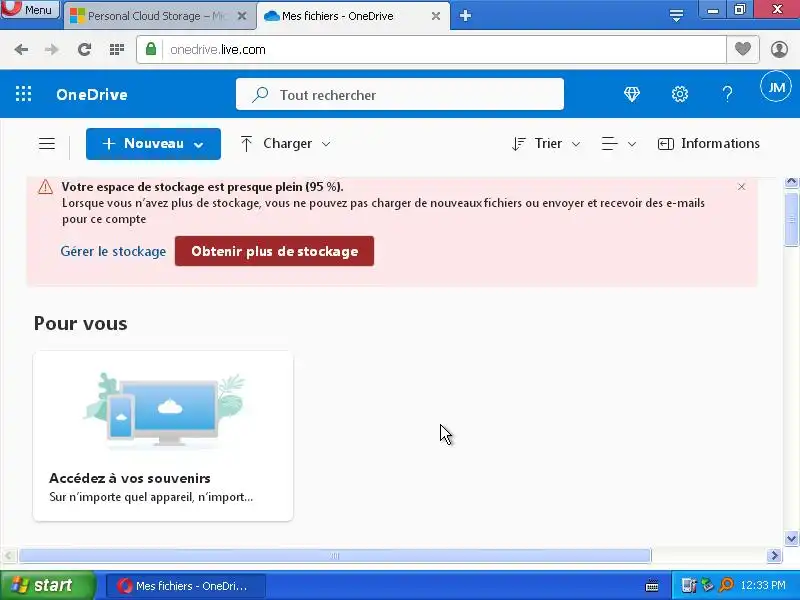Click the on-screen keyboard tray icon
Screen dimensions: 800x600
click(652, 586)
